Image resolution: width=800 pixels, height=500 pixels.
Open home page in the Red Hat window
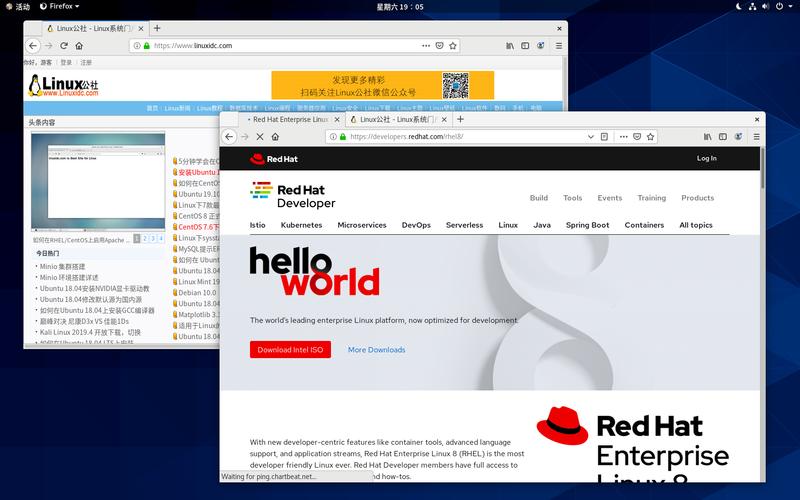click(275, 136)
